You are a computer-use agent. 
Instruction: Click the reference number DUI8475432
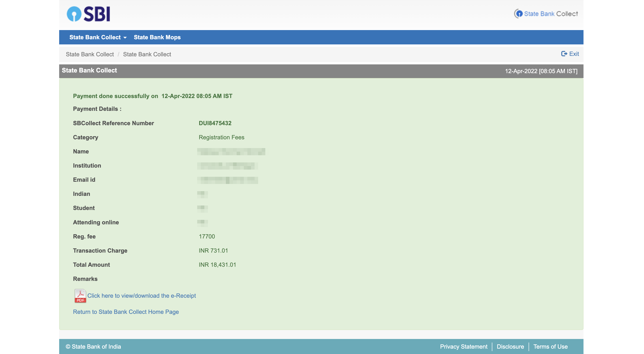tap(215, 123)
